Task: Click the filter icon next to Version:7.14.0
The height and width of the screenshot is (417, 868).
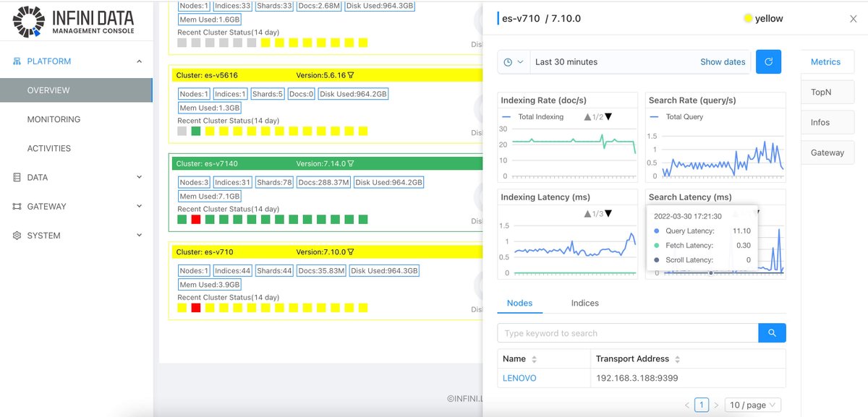Action: 351,163
